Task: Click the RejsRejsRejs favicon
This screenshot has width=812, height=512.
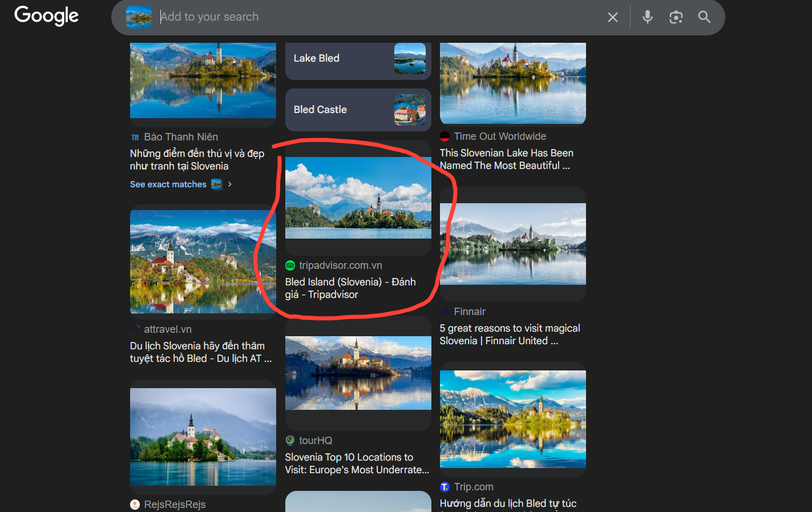Action: (x=135, y=505)
